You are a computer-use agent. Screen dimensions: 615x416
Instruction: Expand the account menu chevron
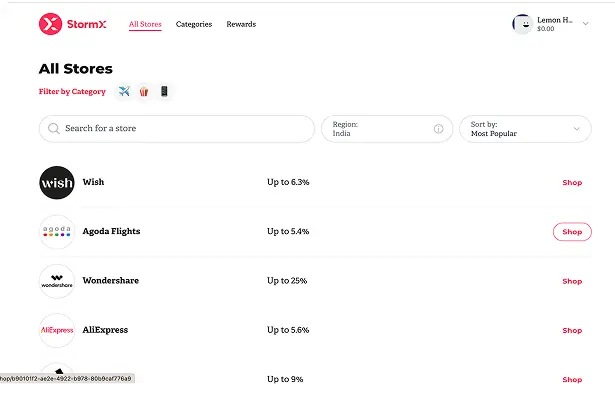pyautogui.click(x=586, y=24)
